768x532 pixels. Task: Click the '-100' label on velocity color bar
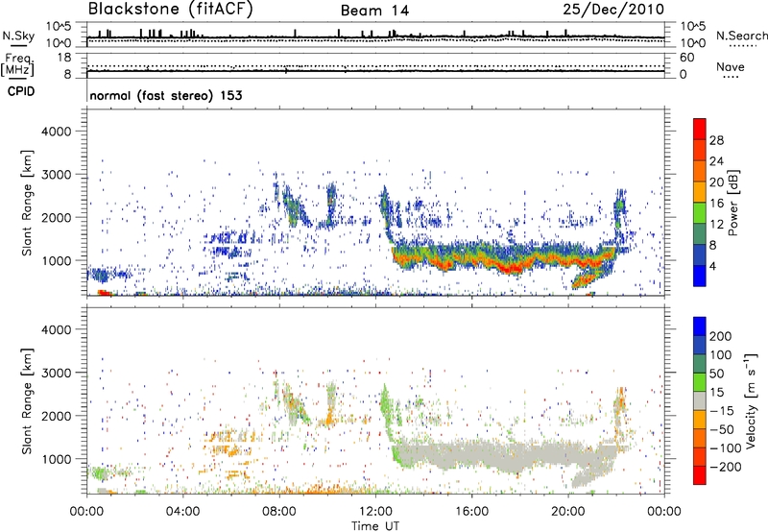(x=726, y=448)
